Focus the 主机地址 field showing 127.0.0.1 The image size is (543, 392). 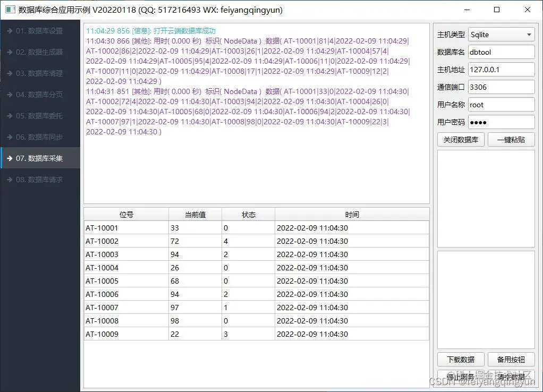501,70
